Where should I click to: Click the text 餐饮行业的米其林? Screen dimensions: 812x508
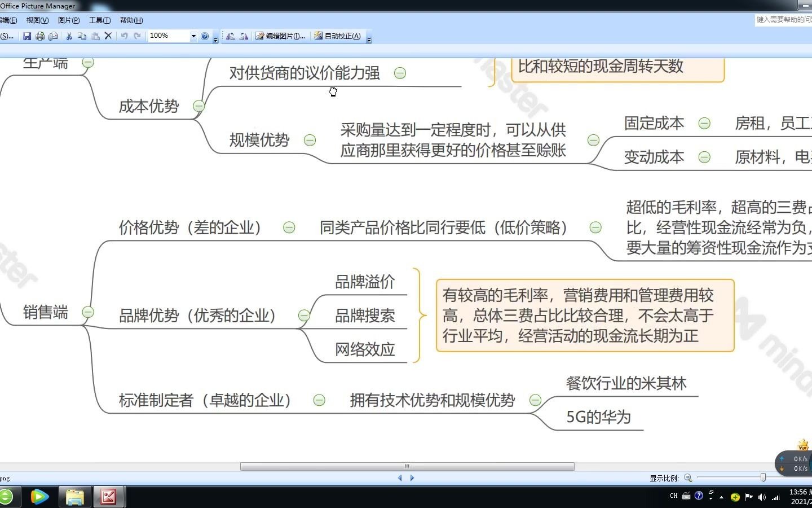tap(626, 384)
